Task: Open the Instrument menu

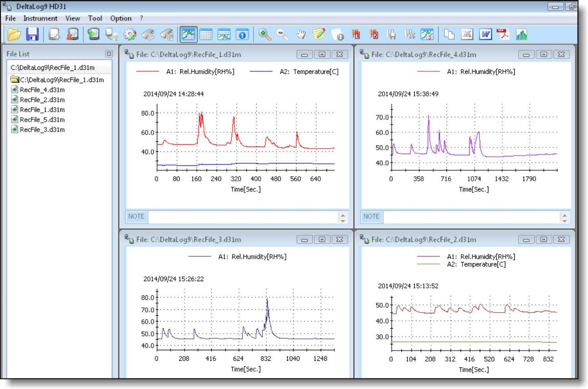Action: (40, 18)
